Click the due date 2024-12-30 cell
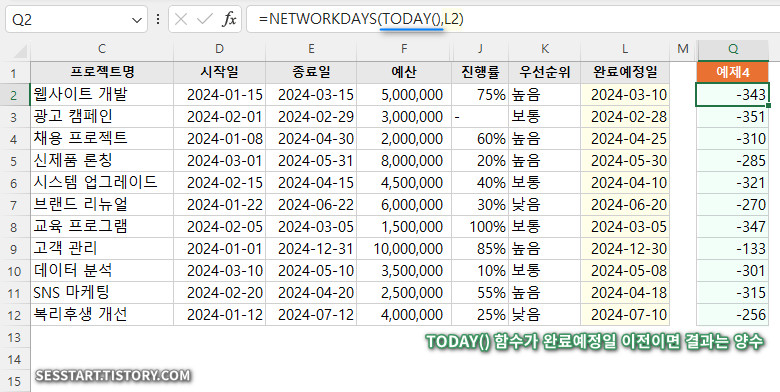Image resolution: width=780 pixels, height=392 pixels. click(625, 248)
